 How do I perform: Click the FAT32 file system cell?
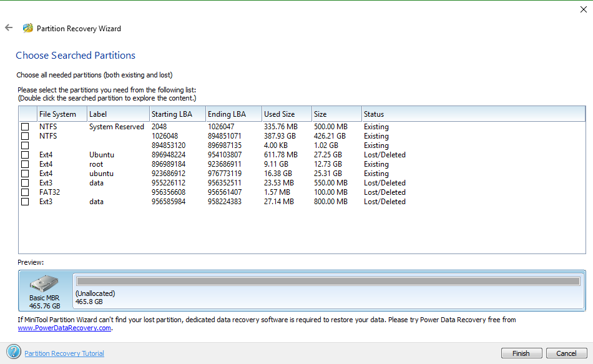(49, 192)
